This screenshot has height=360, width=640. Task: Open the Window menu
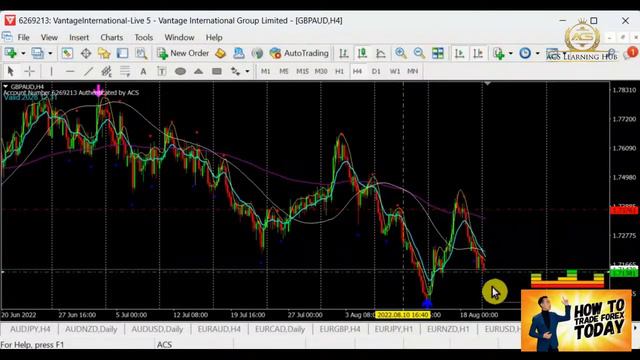tap(179, 38)
